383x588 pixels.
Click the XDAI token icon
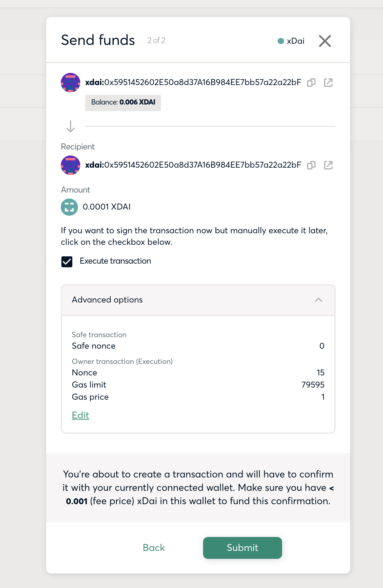click(69, 207)
